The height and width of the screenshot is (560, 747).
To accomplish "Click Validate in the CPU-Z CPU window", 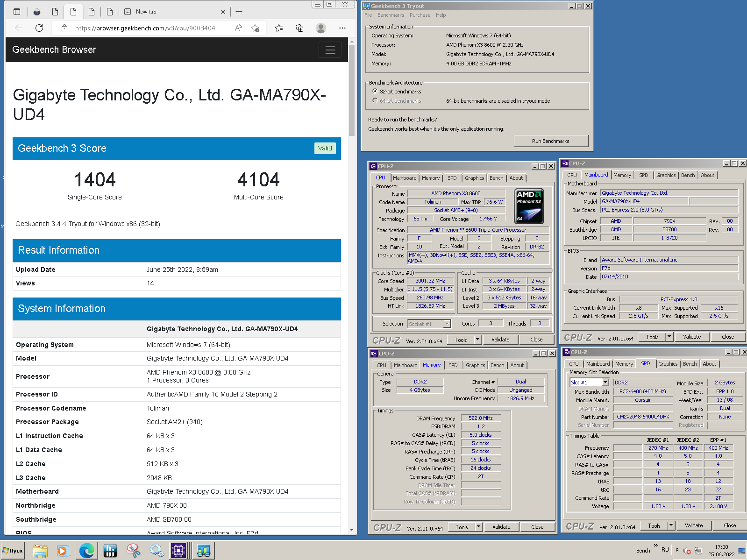I will tap(500, 340).
